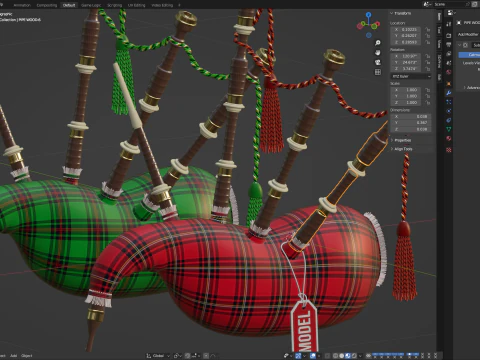Click the negative Z axis gizmo ball
This screenshot has width=480, height=360.
(368, 35)
